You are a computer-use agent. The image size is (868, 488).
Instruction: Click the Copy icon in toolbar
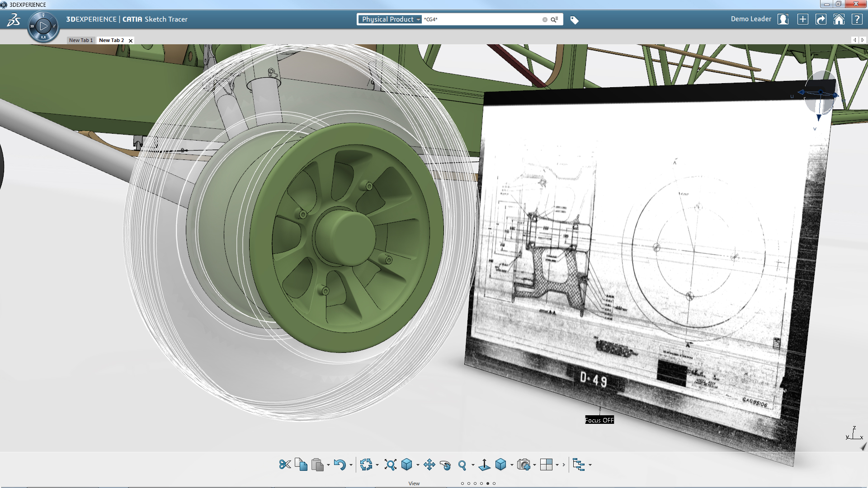(301, 465)
